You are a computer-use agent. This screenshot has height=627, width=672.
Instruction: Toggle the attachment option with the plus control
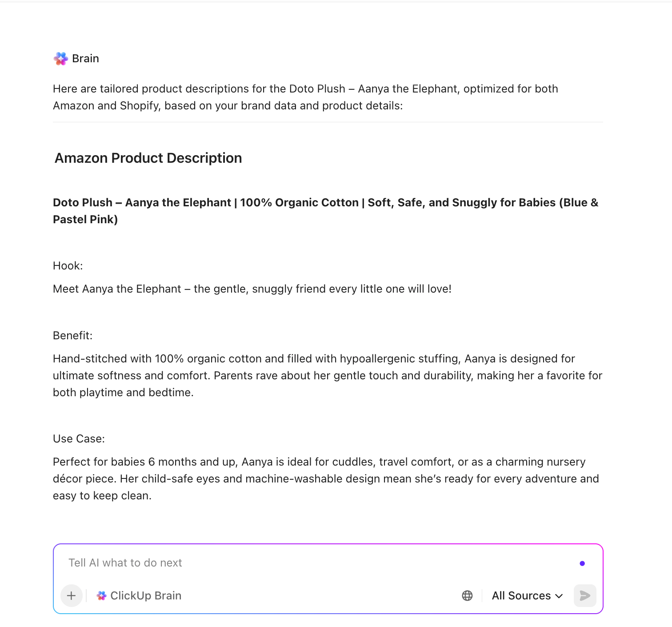tap(71, 595)
